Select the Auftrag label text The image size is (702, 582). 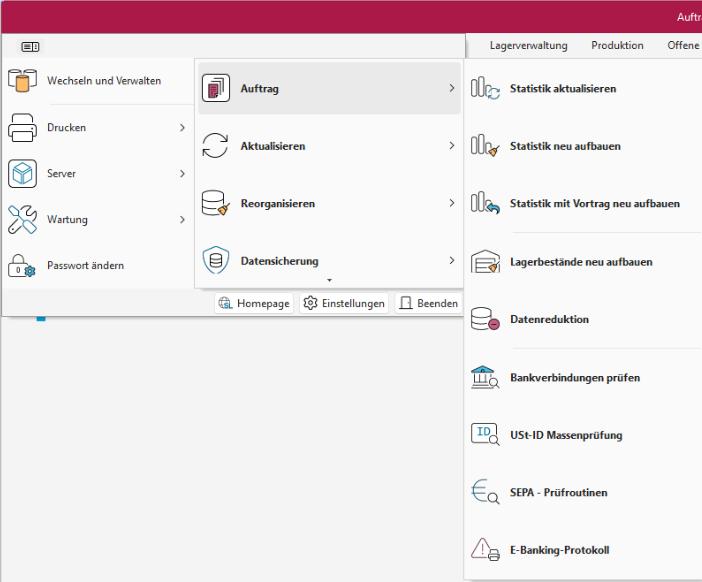point(260,89)
